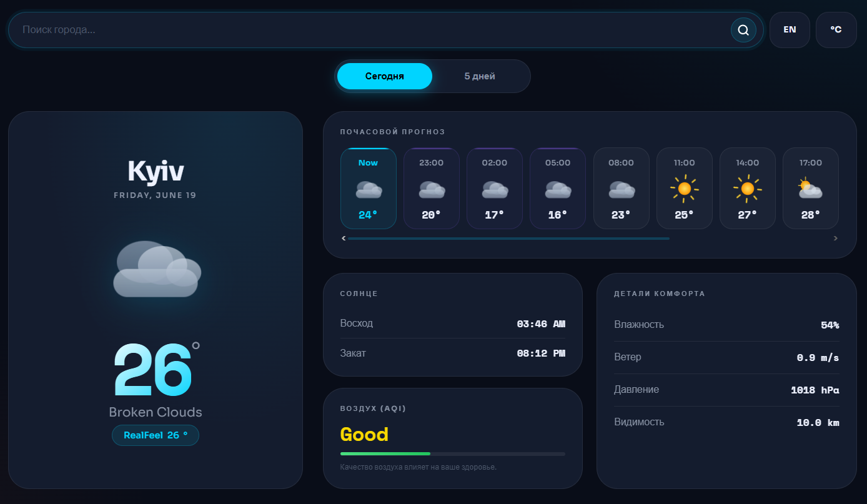The image size is (867, 504).
Task: Click the Качество воздуха note text
Action: 419,467
